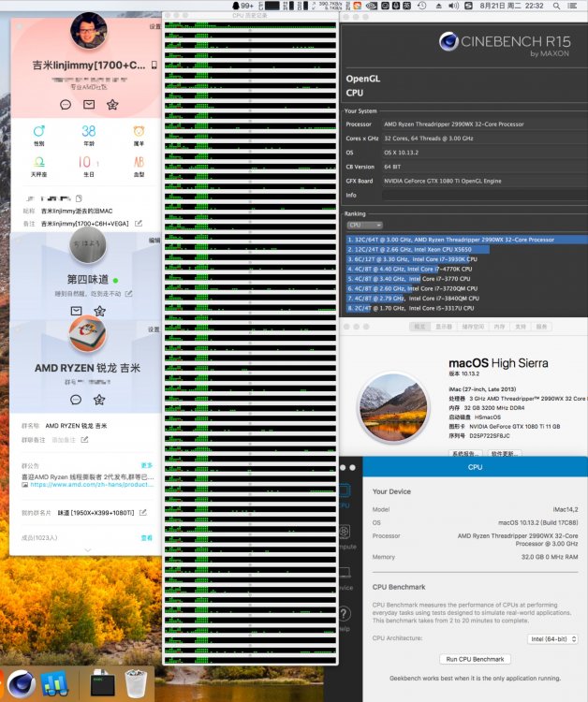Click macOS High Sierra logo image

(393, 407)
